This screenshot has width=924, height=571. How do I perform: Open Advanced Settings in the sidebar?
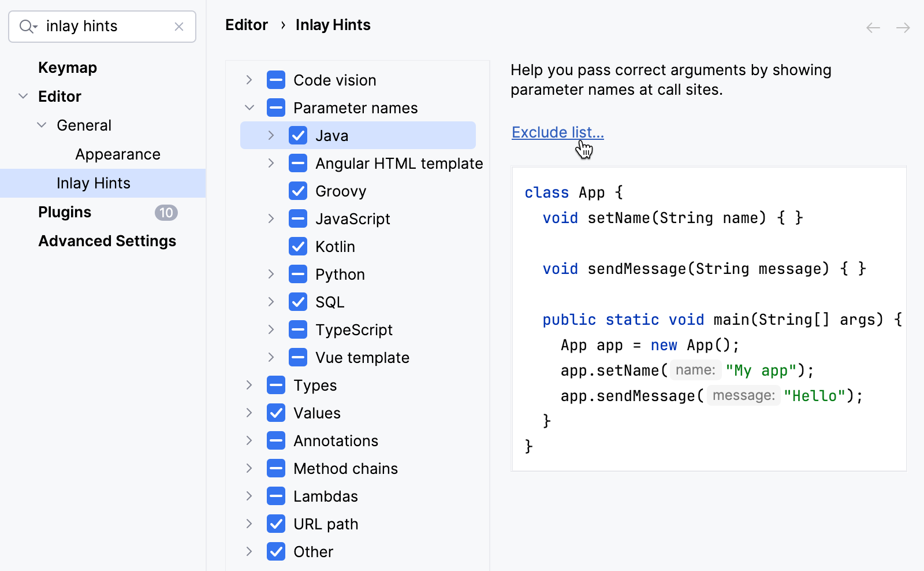[107, 241]
